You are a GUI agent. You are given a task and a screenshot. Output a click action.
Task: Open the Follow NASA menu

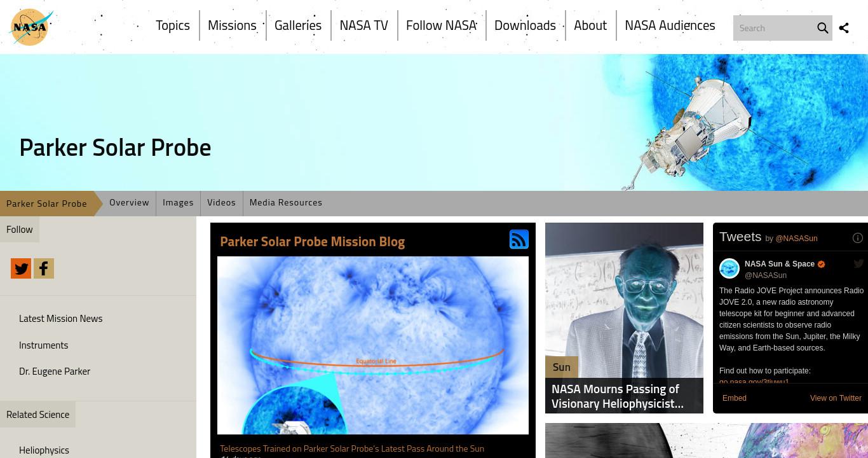[x=441, y=25]
